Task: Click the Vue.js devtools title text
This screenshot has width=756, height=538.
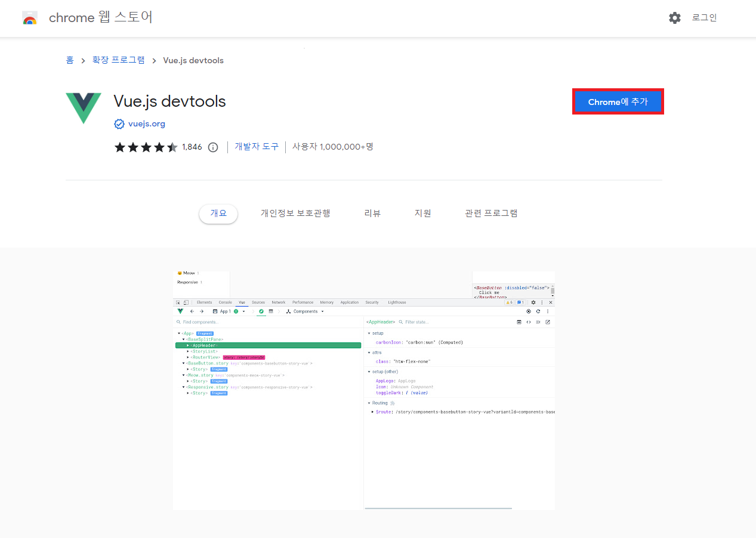Action: (x=169, y=101)
